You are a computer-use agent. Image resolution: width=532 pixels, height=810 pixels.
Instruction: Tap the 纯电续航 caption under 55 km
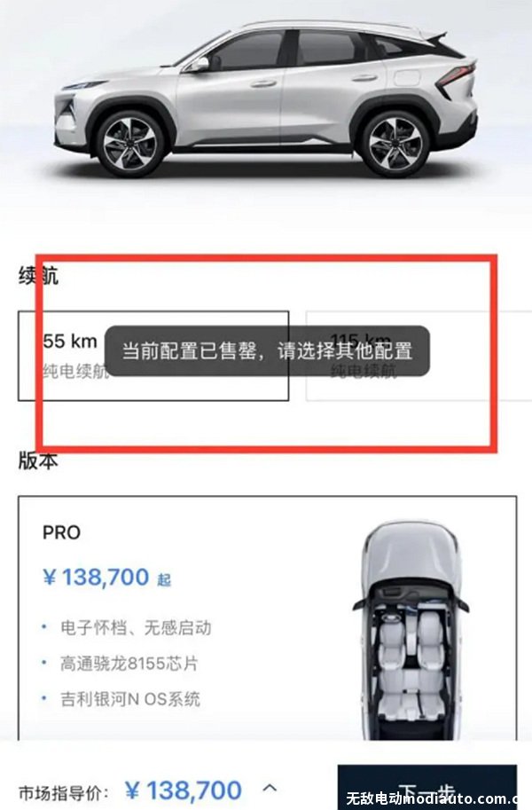[x=75, y=371]
